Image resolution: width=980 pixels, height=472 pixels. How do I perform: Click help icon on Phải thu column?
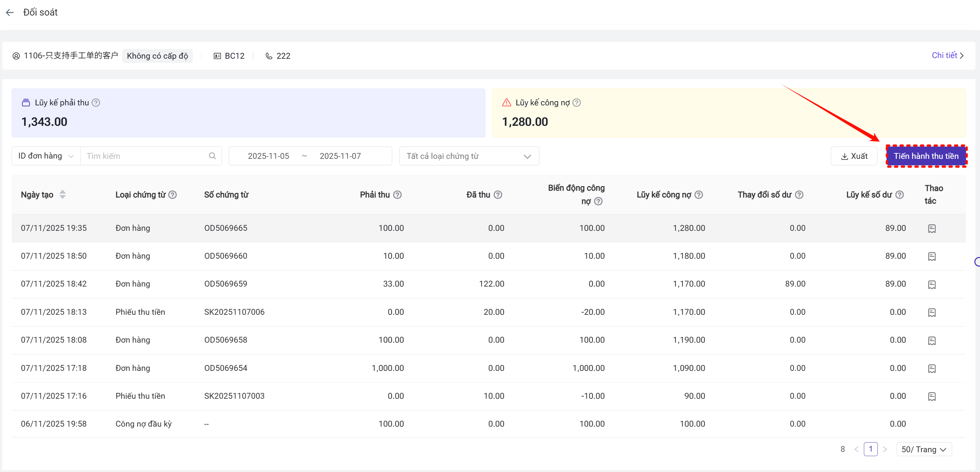(x=397, y=195)
